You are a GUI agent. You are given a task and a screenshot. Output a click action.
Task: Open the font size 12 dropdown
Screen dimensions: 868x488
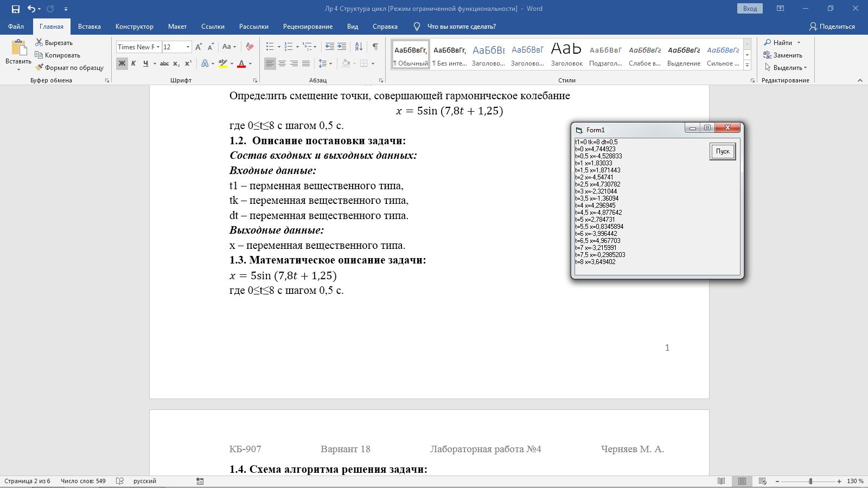[188, 47]
